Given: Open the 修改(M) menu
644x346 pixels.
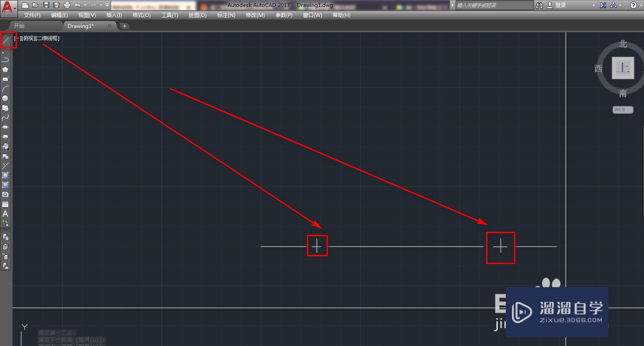Looking at the screenshot, I should [255, 15].
